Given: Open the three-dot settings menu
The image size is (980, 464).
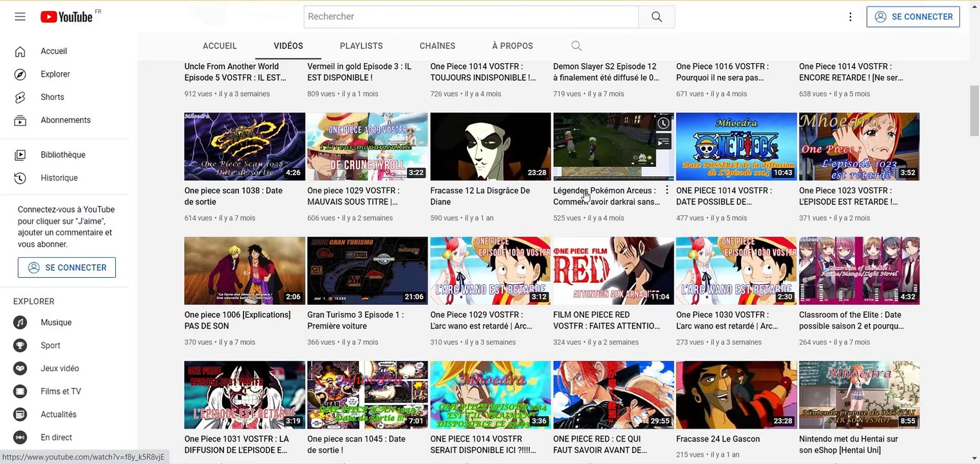Looking at the screenshot, I should coord(851,17).
